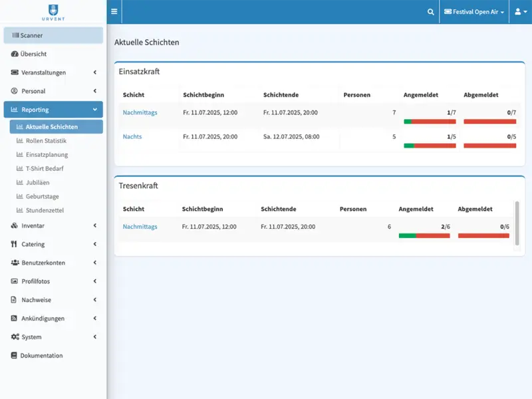
Task: Open the Scanner menu item
Action: [53, 35]
